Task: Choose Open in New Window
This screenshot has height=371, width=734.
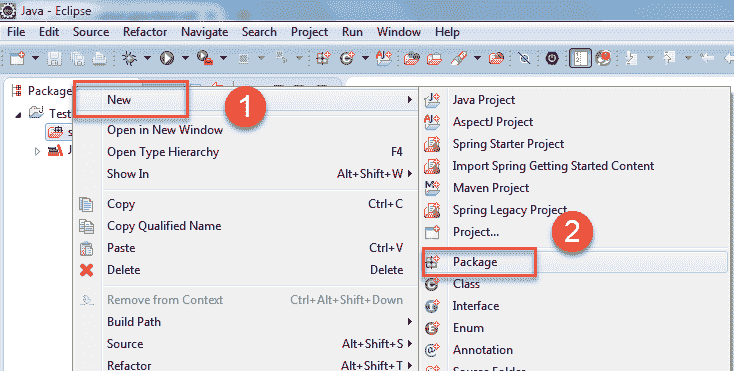Action: point(246,130)
